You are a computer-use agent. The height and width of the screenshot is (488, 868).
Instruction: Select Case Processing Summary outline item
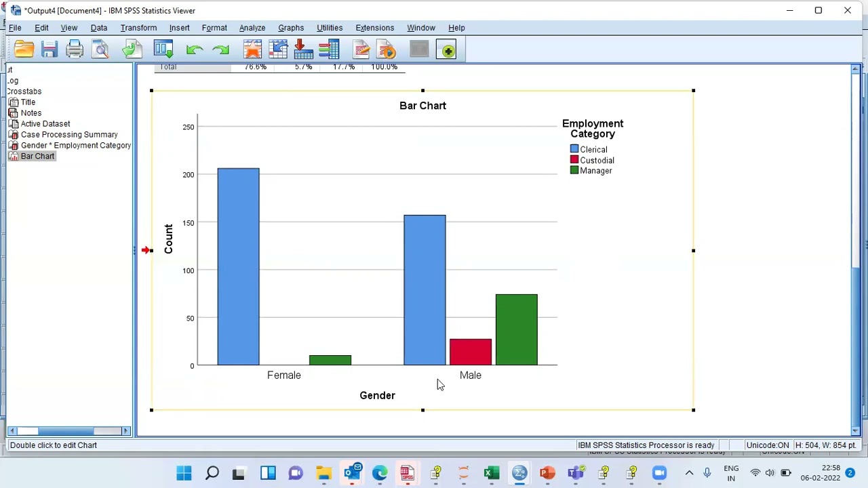(x=69, y=135)
